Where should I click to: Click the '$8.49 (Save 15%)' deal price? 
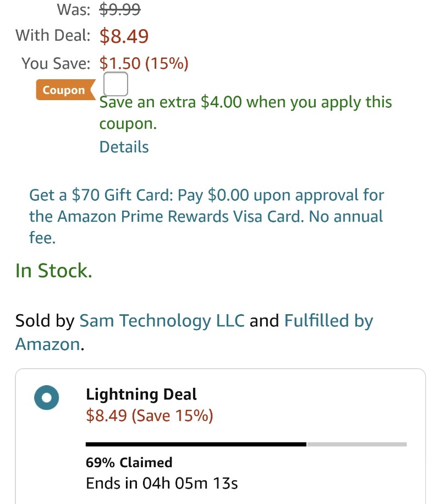150,415
